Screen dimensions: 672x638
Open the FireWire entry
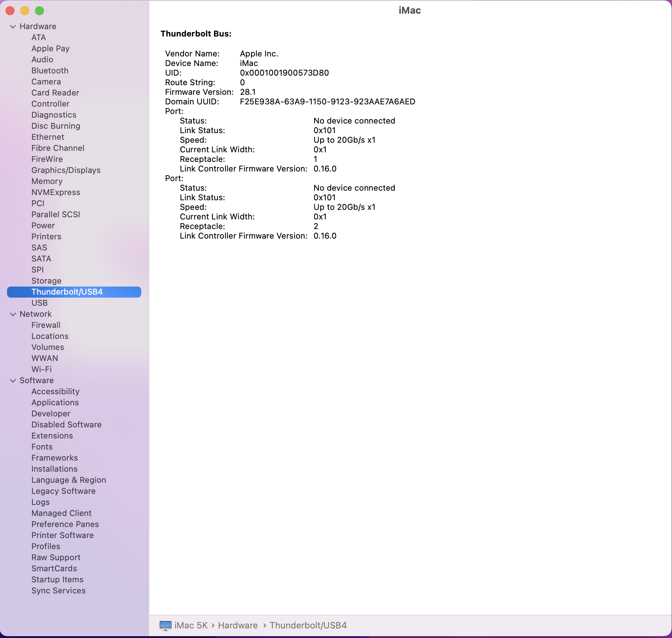tap(47, 159)
